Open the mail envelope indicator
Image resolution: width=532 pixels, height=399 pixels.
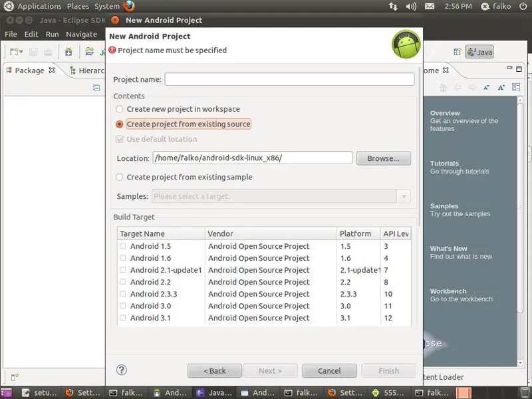[430, 6]
